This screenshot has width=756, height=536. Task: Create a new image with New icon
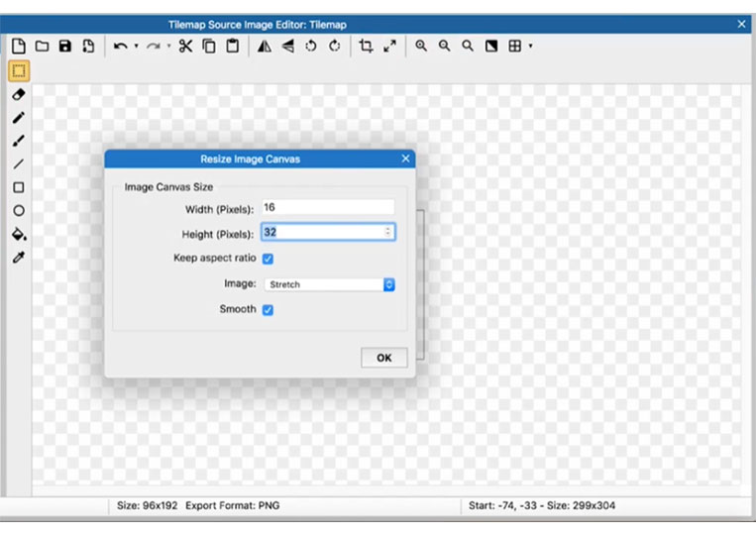click(x=18, y=47)
